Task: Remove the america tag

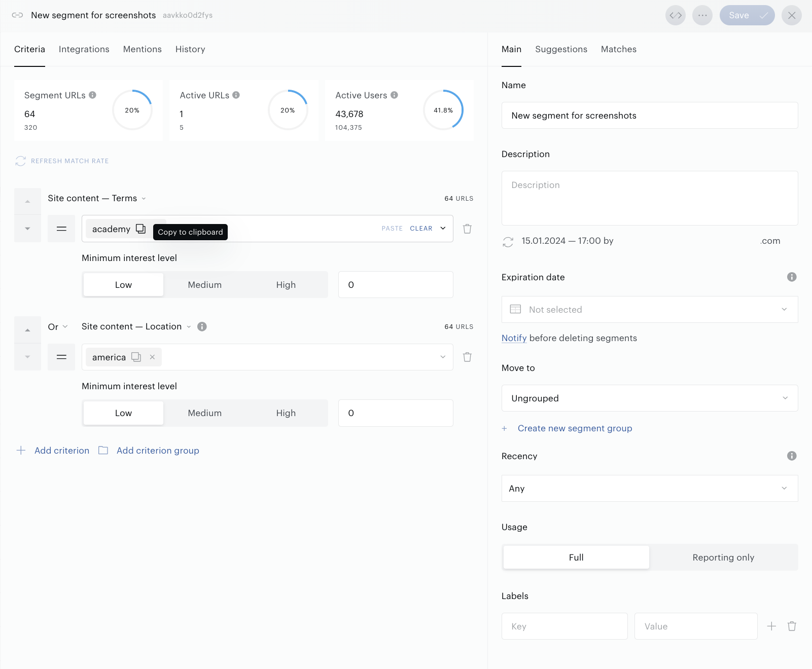Action: tap(152, 357)
